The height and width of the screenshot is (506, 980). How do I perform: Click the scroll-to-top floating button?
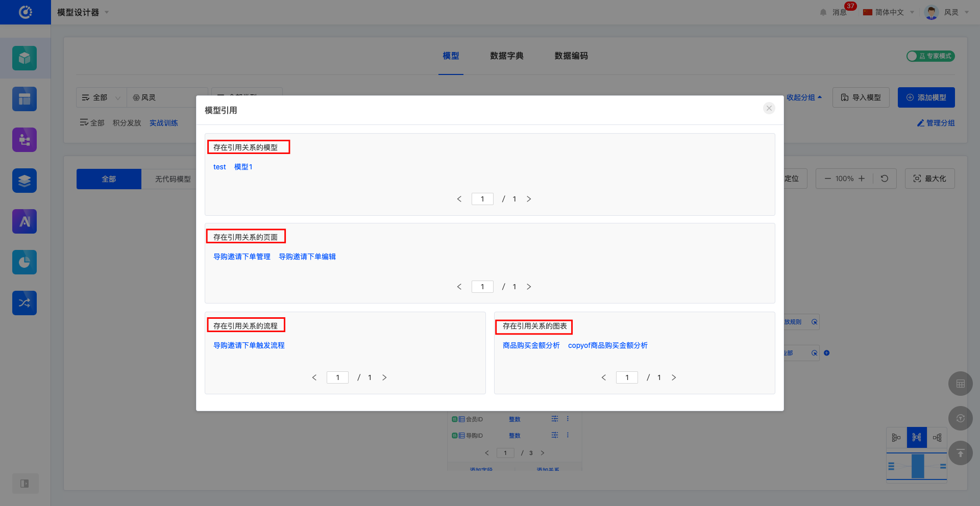click(960, 453)
